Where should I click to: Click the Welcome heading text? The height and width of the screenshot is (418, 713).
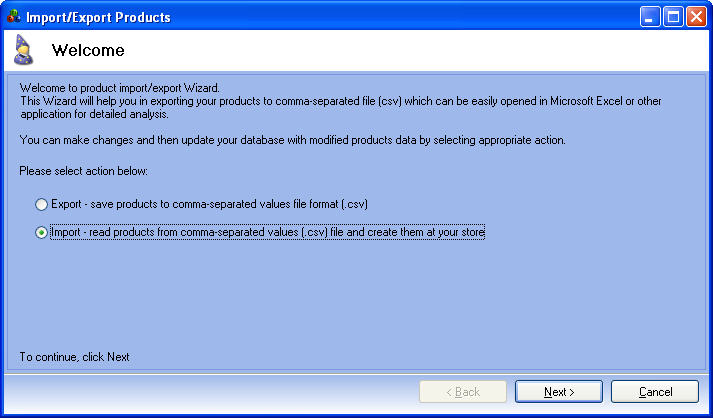[x=88, y=50]
